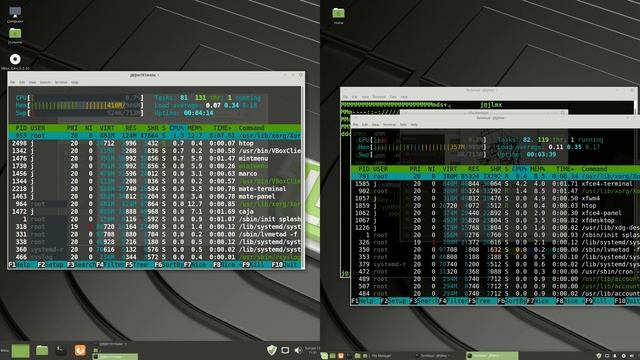Open Terminal menu in the back xfce terminal
The width and height of the screenshot is (640, 360).
379,97
